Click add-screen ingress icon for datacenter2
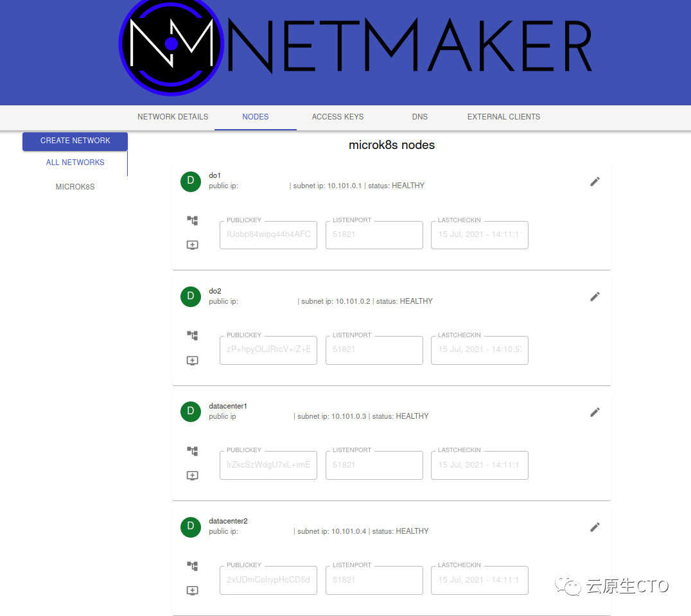This screenshot has height=616, width=691. click(x=192, y=590)
